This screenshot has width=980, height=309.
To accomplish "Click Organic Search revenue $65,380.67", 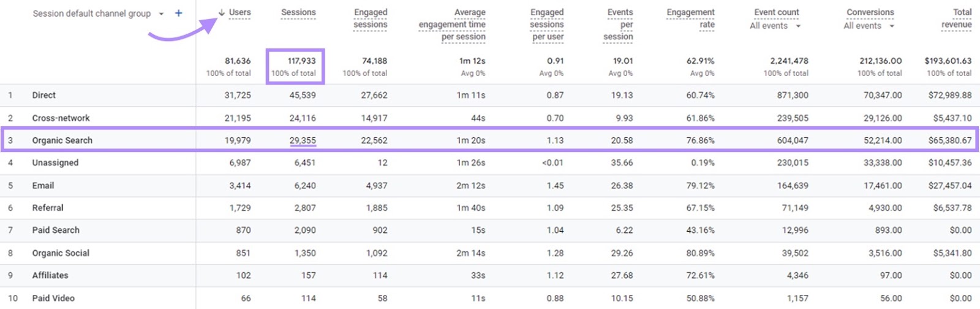I will tap(950, 140).
